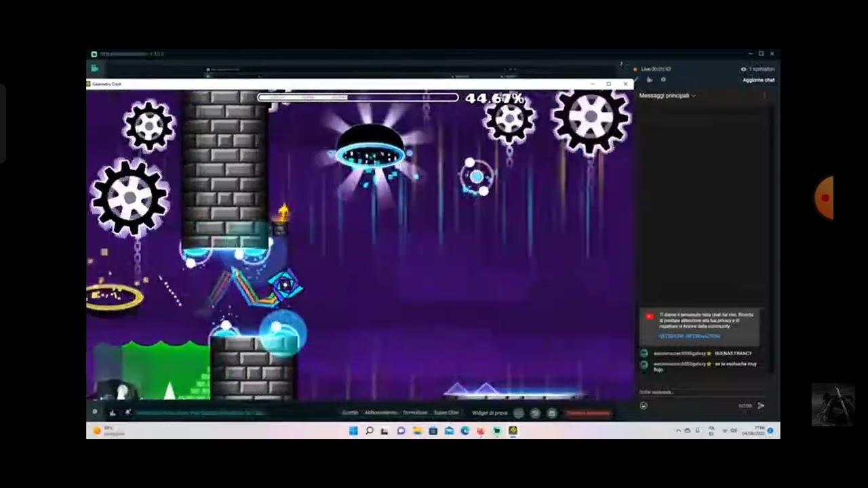Click the 44.67% progress text

[494, 99]
